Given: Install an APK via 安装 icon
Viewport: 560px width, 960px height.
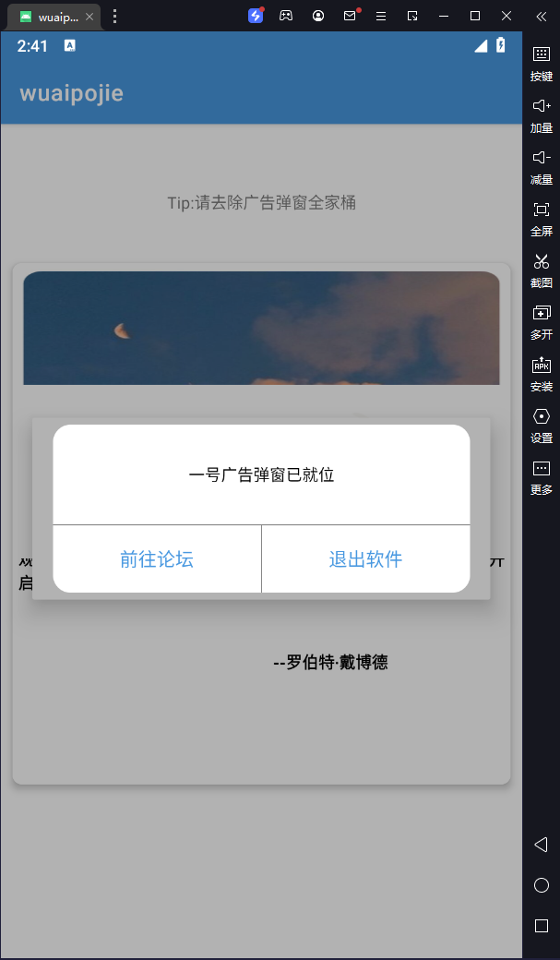Looking at the screenshot, I should point(541,374).
